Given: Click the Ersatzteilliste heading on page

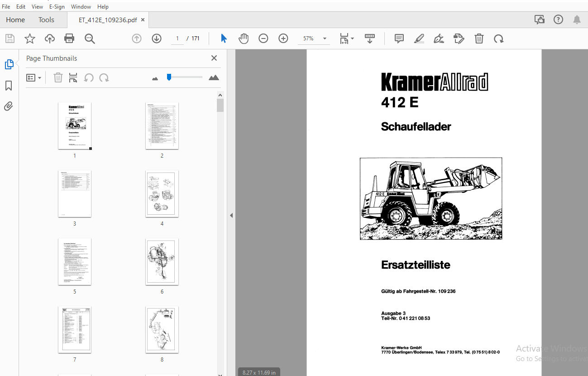Looking at the screenshot, I should [x=416, y=265].
